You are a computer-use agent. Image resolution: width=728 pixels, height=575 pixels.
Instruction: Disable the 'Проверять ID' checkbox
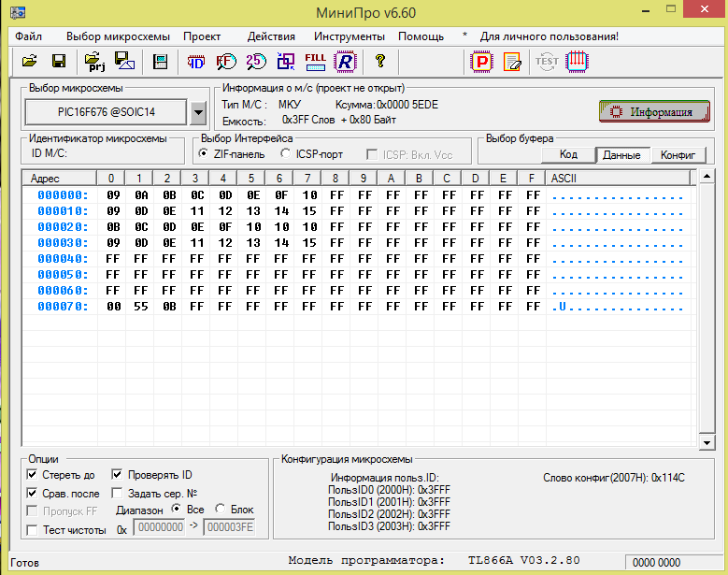[x=117, y=475]
